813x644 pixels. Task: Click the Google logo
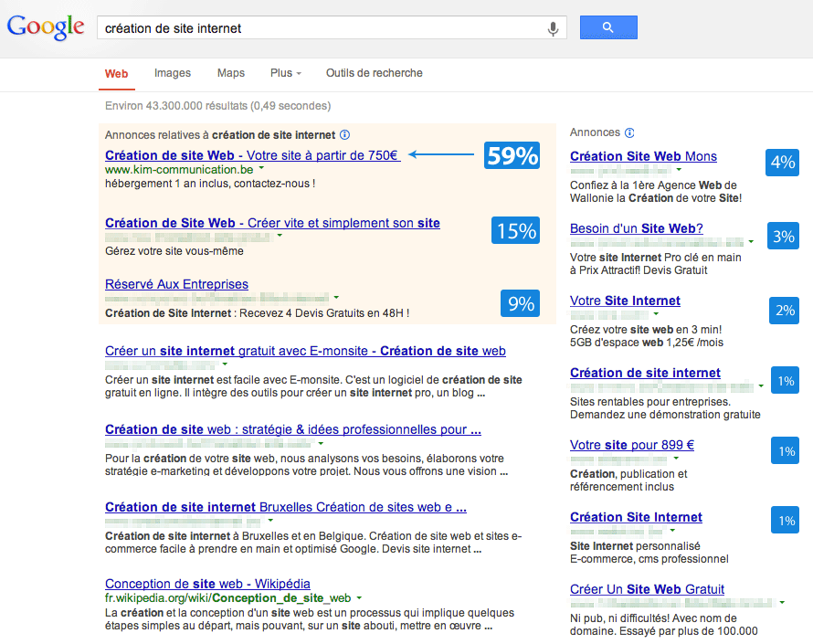46,27
